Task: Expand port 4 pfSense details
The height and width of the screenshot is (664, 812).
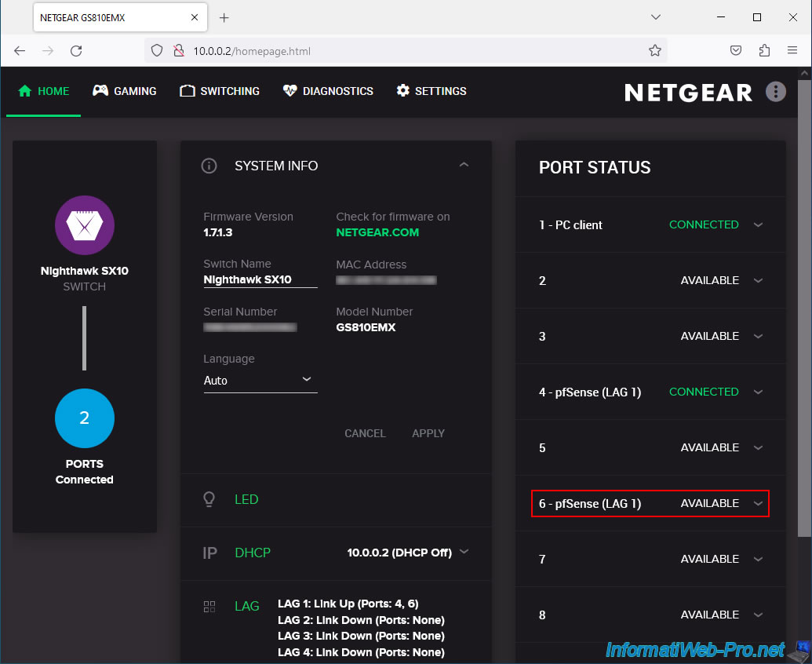Action: [758, 392]
